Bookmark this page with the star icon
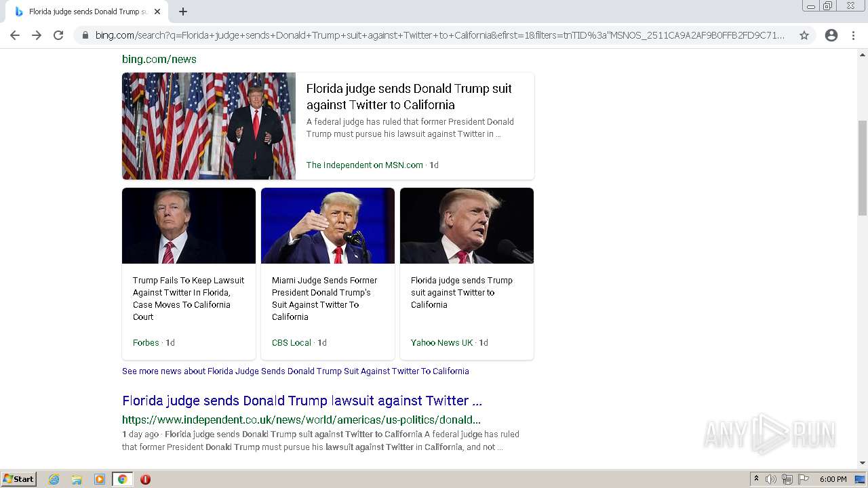 pos(804,35)
